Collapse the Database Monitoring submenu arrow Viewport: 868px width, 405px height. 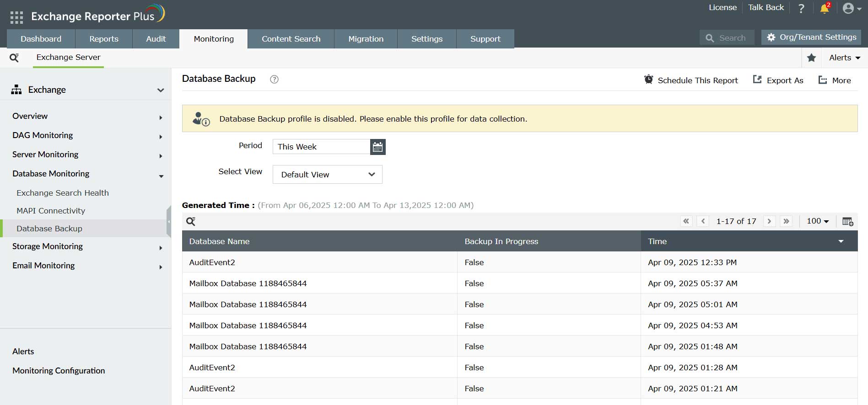[x=161, y=176]
